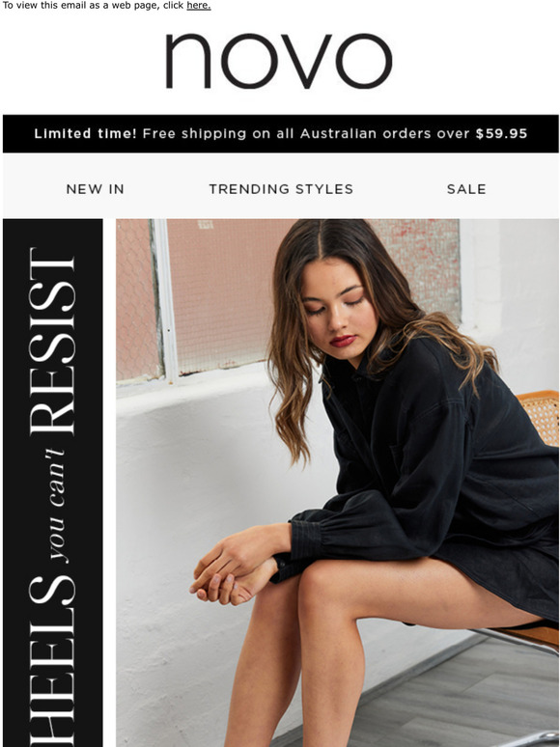Click the italic 'you can't' vertical text
560x747 pixels.
click(x=57, y=506)
